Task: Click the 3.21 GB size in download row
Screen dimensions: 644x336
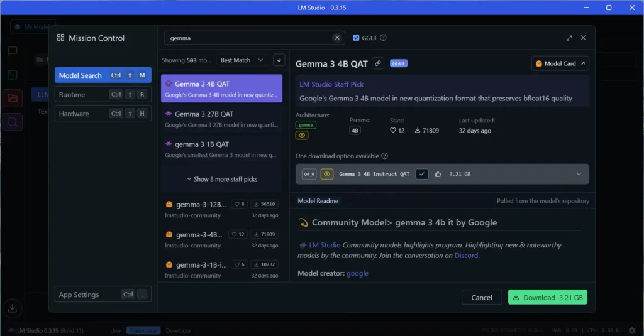Action: pyautogui.click(x=460, y=175)
